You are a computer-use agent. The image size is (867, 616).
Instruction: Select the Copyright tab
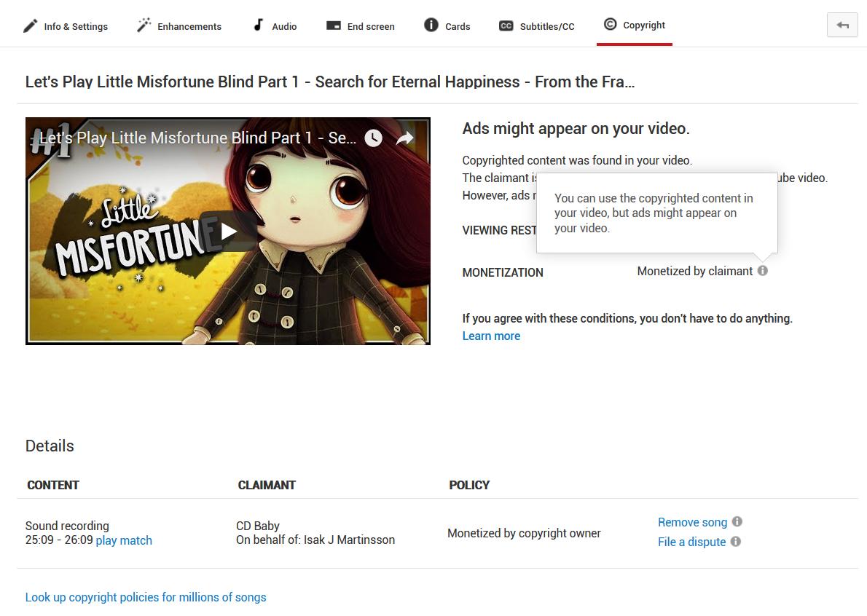point(634,25)
